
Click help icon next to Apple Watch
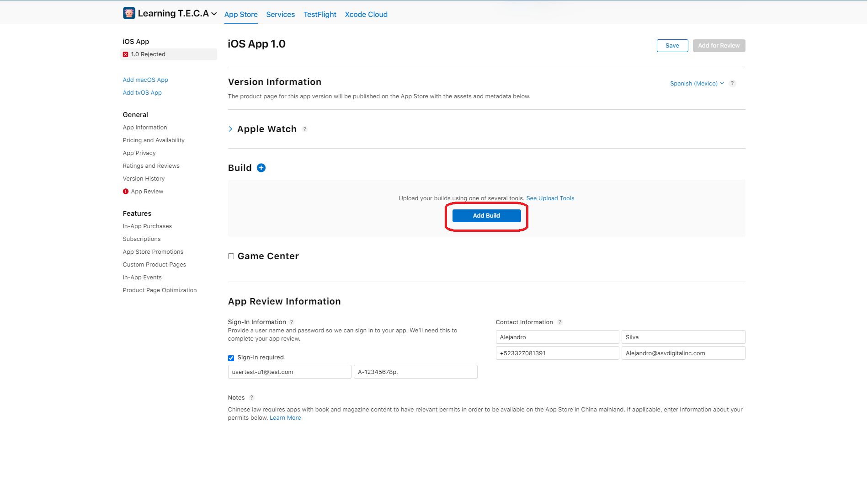[305, 129]
